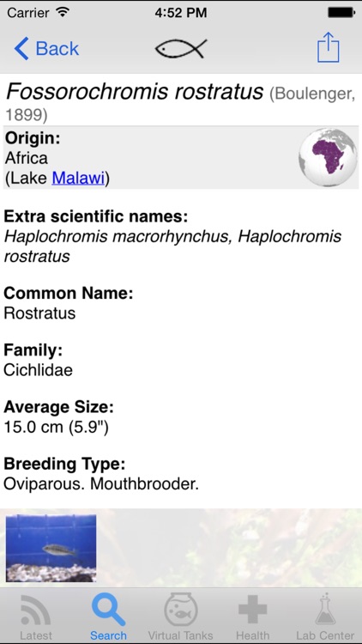Tap the Origin section row
The height and width of the screenshot is (644, 362).
pos(181,158)
